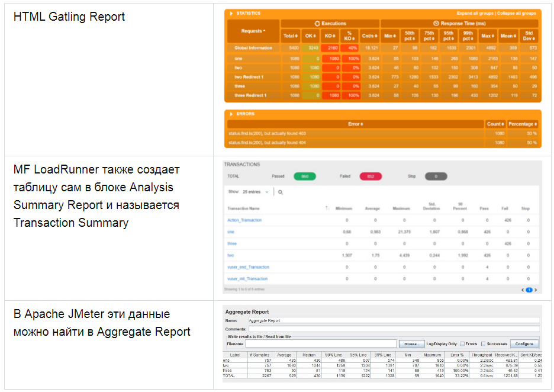The width and height of the screenshot is (554, 392).
Task: Sort Gatling statistics by Max column
Action: point(488,36)
